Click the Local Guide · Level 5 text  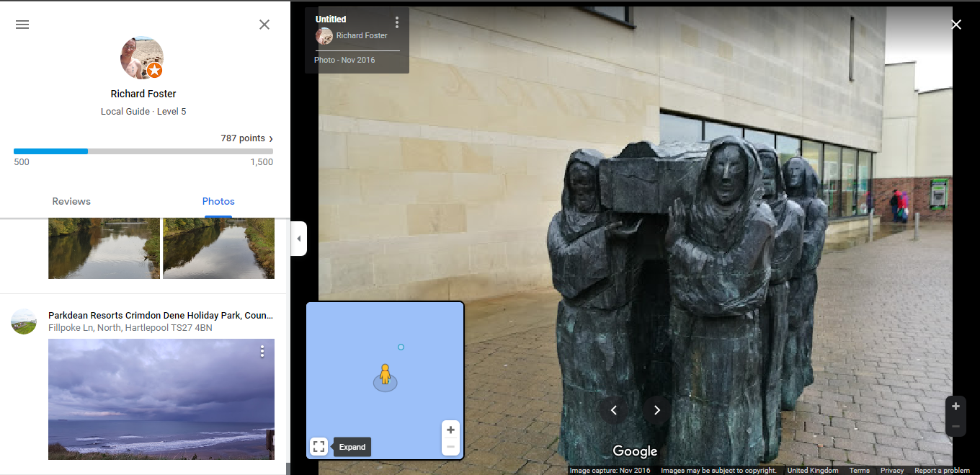tap(143, 112)
